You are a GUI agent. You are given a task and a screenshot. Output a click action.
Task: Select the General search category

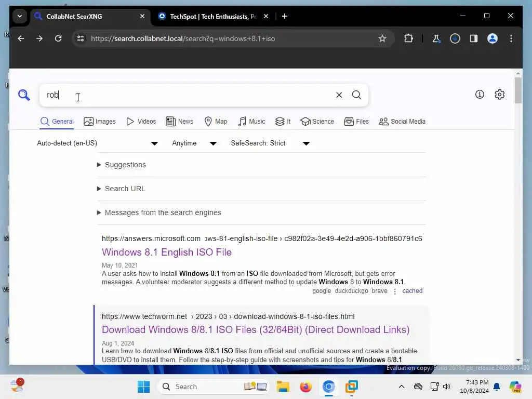(57, 122)
